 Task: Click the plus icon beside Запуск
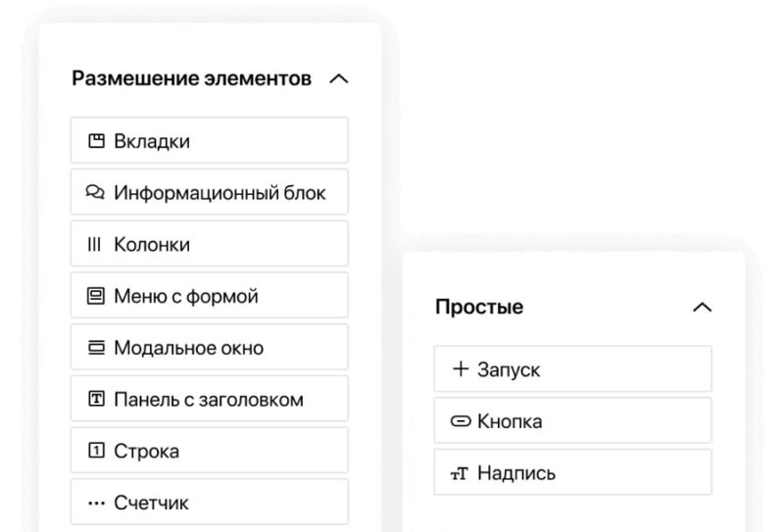460,369
